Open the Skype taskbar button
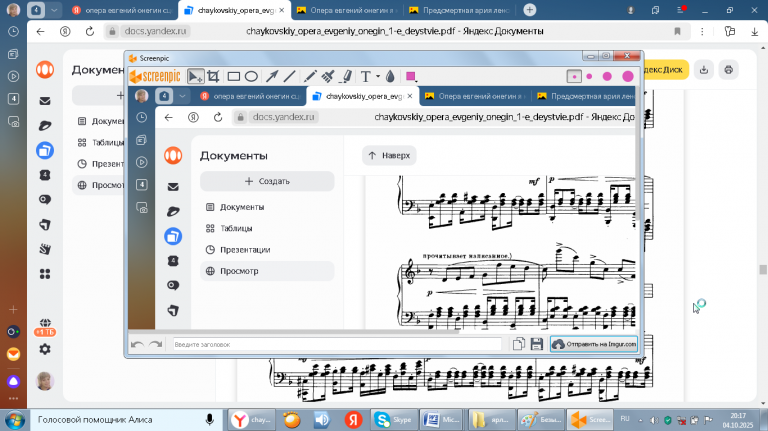768x431 pixels. pos(394,420)
